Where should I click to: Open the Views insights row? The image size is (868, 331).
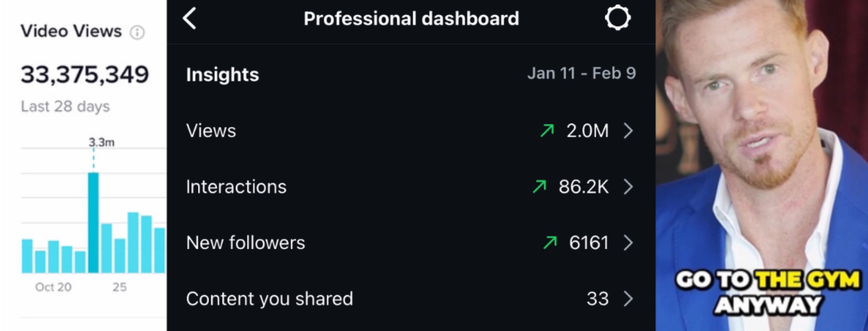pyautogui.click(x=411, y=131)
